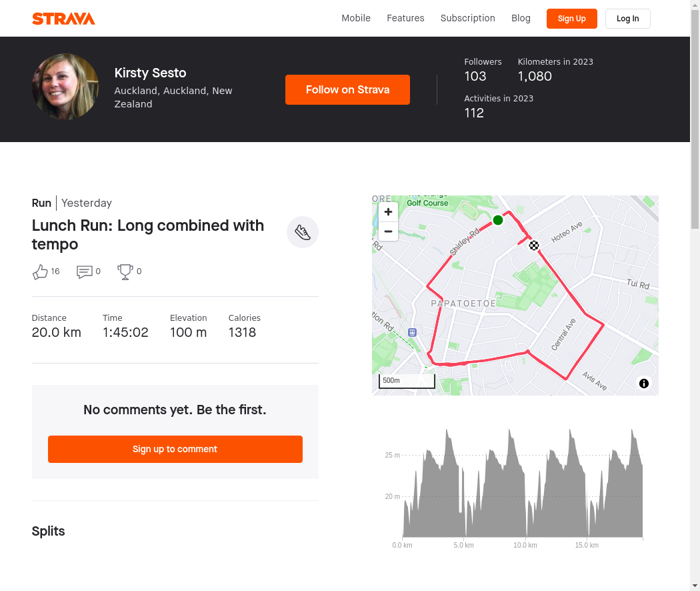The width and height of the screenshot is (700, 591).
Task: Zoom in on the route map
Action: point(388,212)
